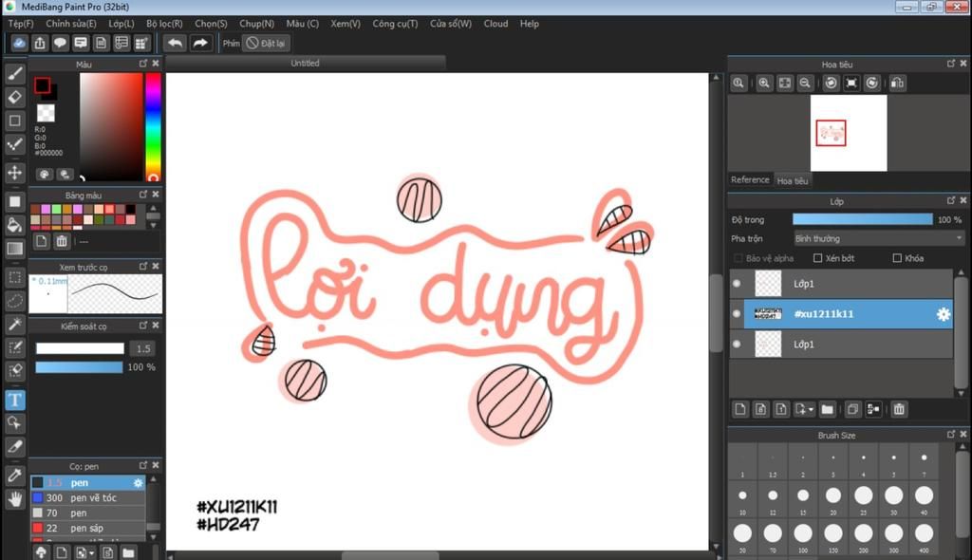Open the Help menu
Image resolution: width=972 pixels, height=560 pixels.
pyautogui.click(x=530, y=24)
